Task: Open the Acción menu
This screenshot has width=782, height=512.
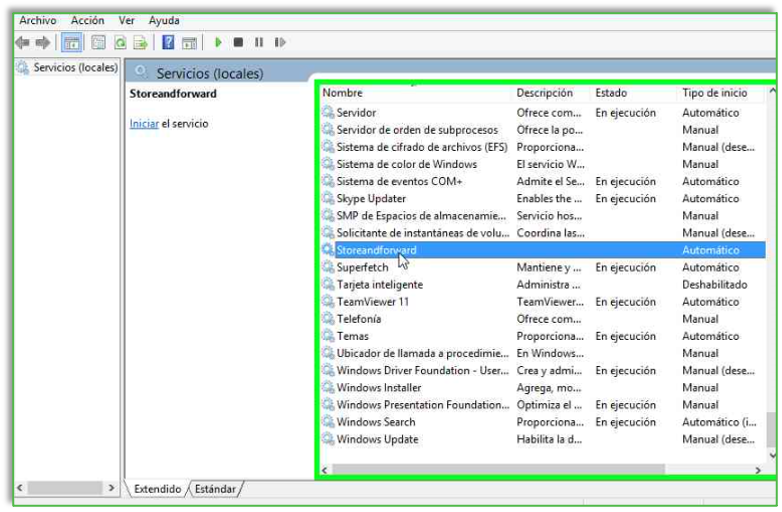Action: point(88,20)
